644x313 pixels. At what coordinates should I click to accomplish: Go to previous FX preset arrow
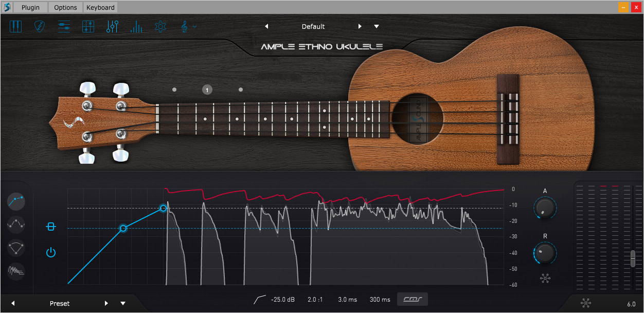point(13,303)
